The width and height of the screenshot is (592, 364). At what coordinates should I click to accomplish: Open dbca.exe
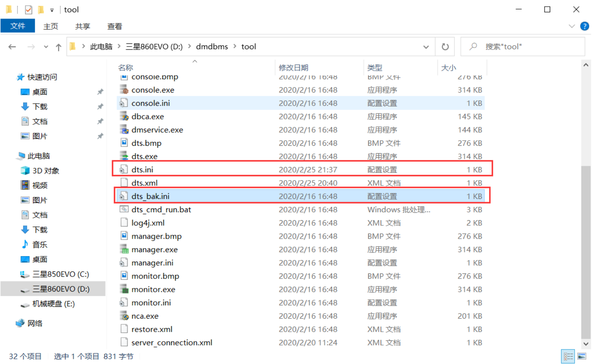pyautogui.click(x=147, y=116)
